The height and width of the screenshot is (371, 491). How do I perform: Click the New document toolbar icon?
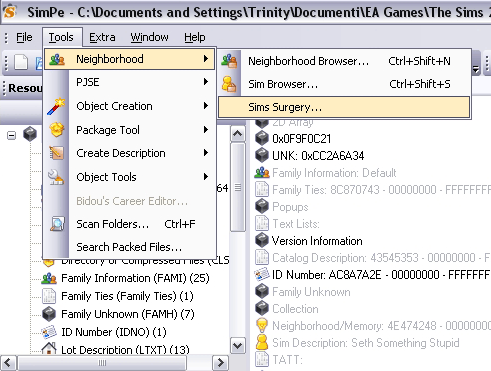[21, 62]
